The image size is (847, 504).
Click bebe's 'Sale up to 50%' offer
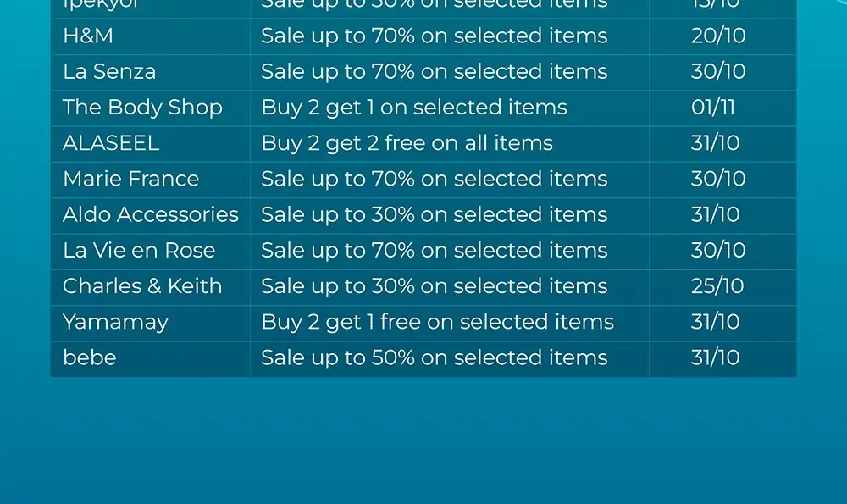click(435, 357)
